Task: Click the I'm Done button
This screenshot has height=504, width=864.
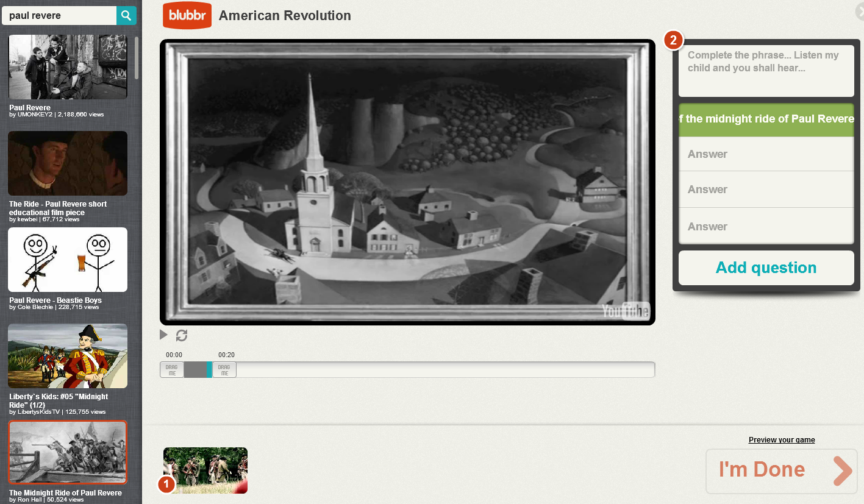Action: pyautogui.click(x=782, y=471)
